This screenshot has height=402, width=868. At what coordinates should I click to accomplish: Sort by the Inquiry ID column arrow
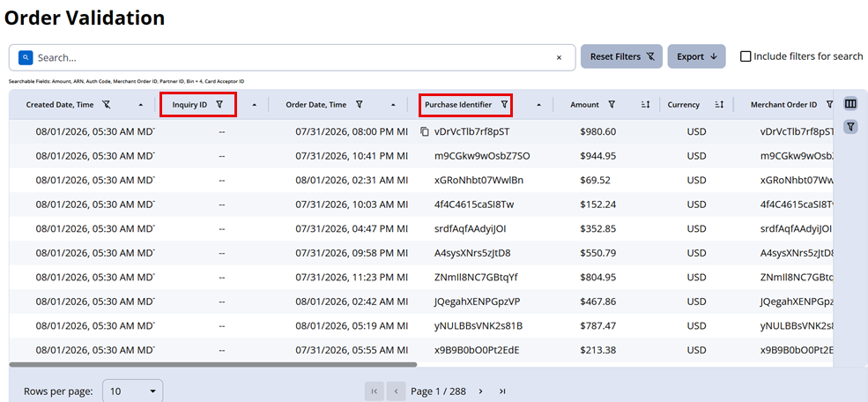(x=254, y=105)
